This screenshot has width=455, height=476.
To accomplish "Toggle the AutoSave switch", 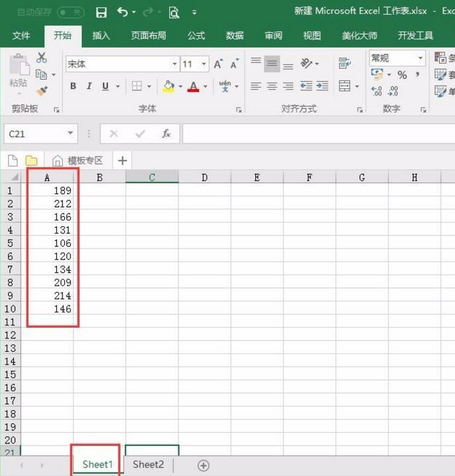I will (x=71, y=13).
